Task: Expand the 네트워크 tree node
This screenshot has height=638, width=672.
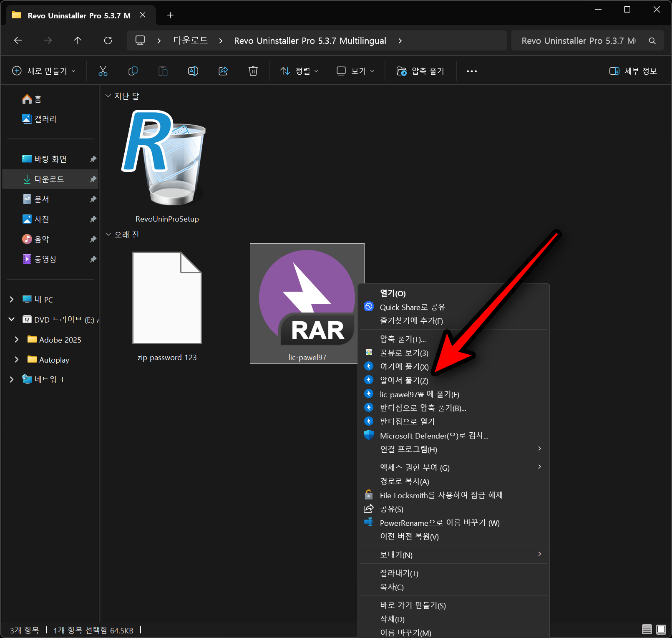Action: tap(12, 379)
